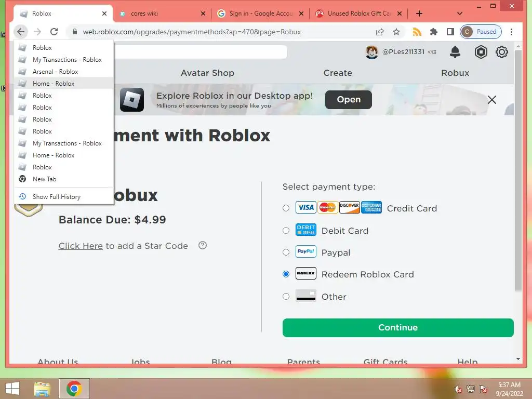Click the Paused profile button

tap(481, 32)
